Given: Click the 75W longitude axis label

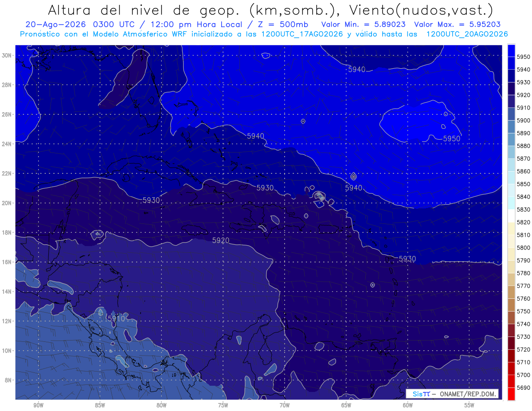Looking at the screenshot, I should 223,405.
